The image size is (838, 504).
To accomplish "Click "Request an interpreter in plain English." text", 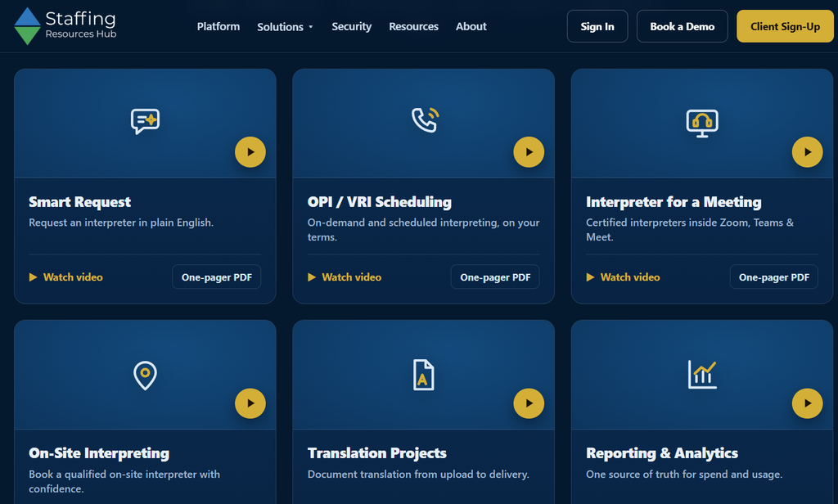I will tap(121, 223).
